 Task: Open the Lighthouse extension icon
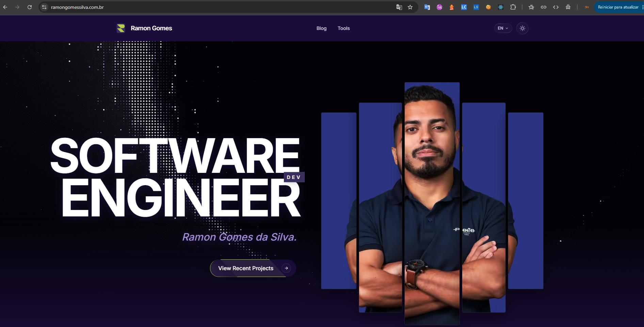[452, 7]
